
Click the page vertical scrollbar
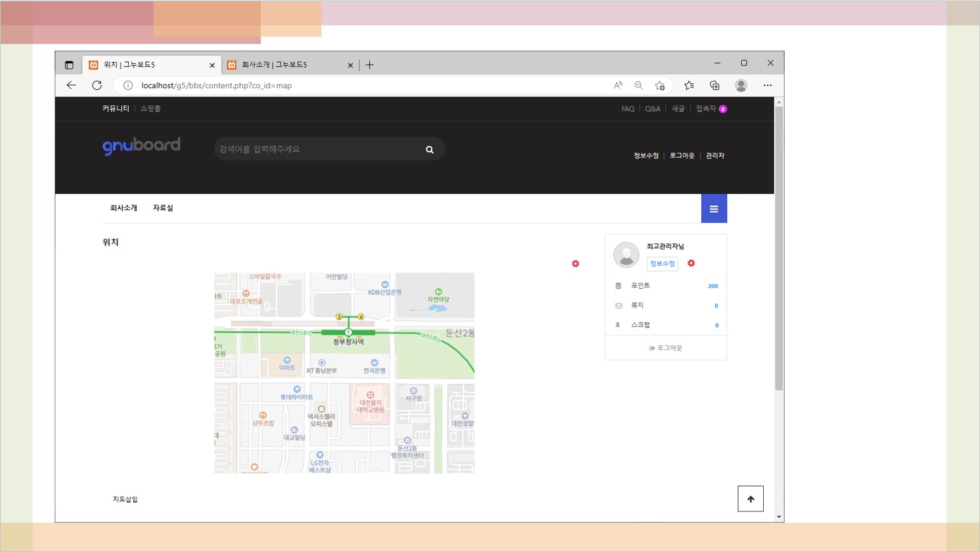point(779,248)
